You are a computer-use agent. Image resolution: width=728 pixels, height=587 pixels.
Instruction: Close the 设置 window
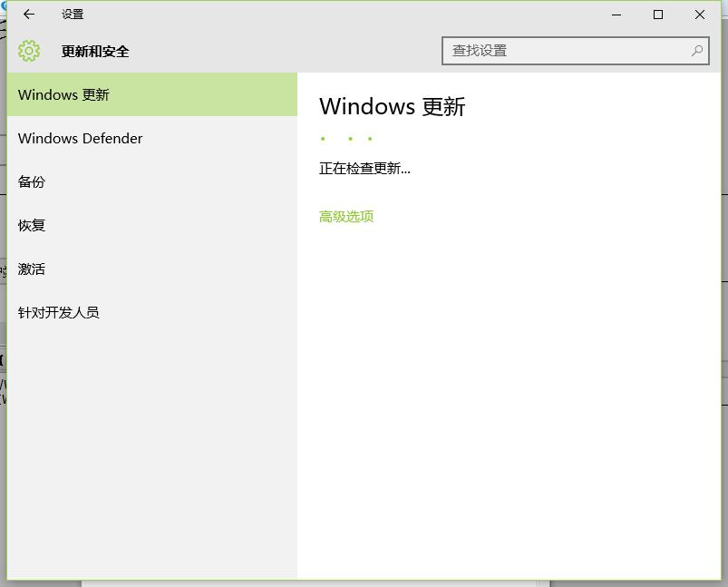pyautogui.click(x=700, y=15)
